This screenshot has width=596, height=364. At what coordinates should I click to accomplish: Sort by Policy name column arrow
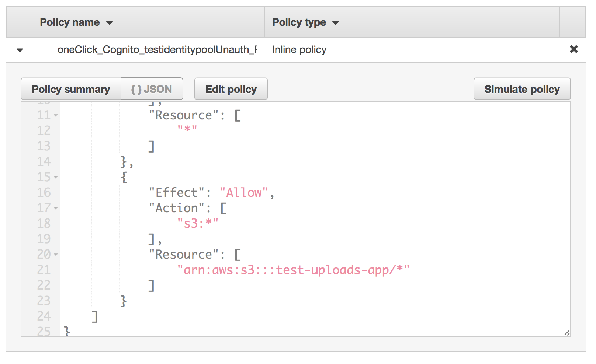(109, 23)
